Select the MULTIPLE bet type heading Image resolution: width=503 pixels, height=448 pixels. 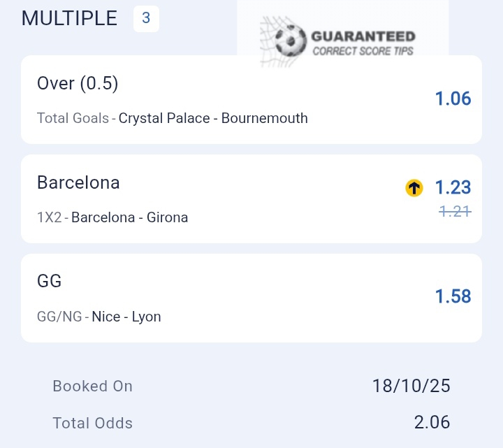coord(70,18)
